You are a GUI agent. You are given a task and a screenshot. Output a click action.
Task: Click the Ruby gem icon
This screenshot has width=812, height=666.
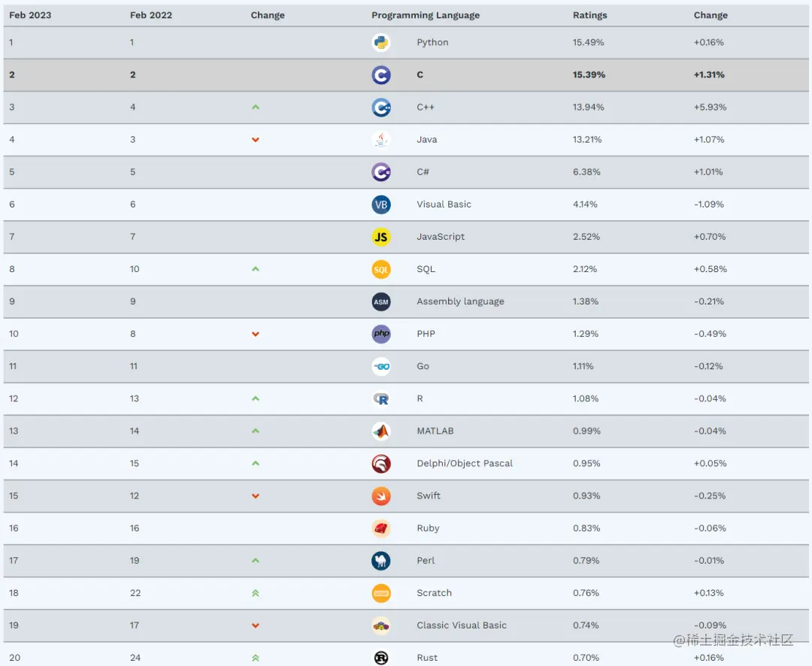pyautogui.click(x=381, y=528)
